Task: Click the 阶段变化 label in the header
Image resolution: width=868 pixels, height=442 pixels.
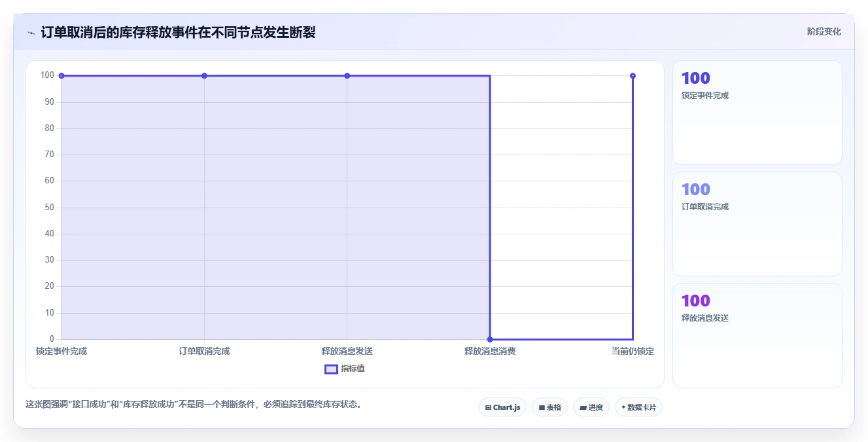Action: [x=824, y=31]
